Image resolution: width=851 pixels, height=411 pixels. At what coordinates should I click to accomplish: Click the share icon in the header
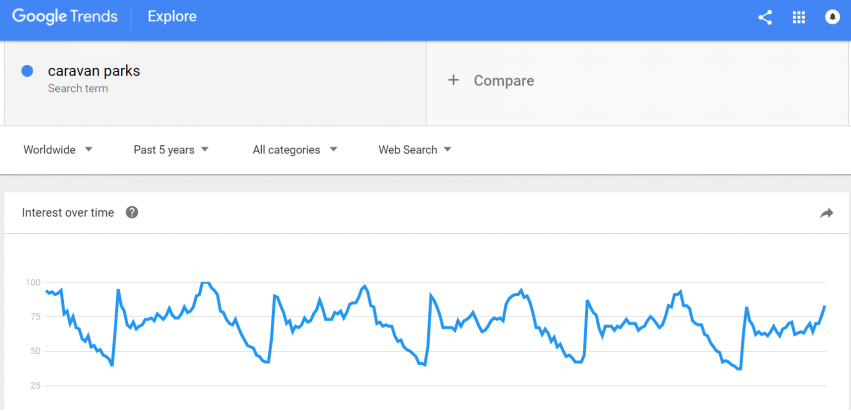[765, 17]
